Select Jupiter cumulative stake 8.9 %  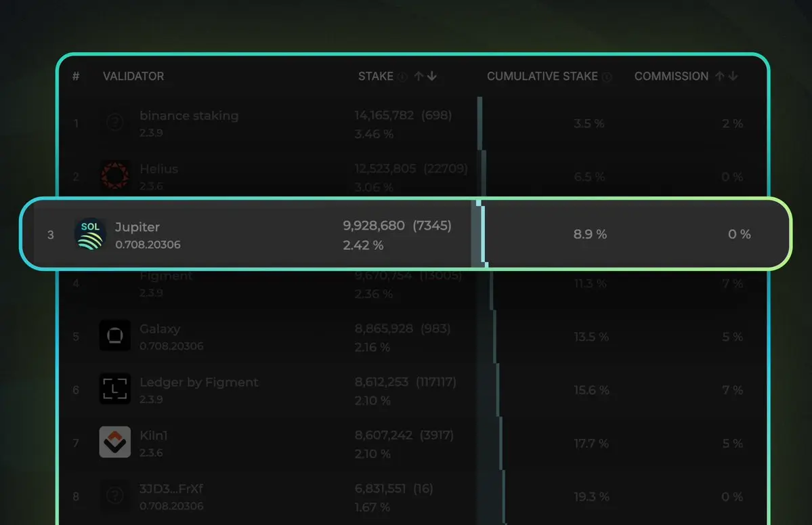coord(590,234)
